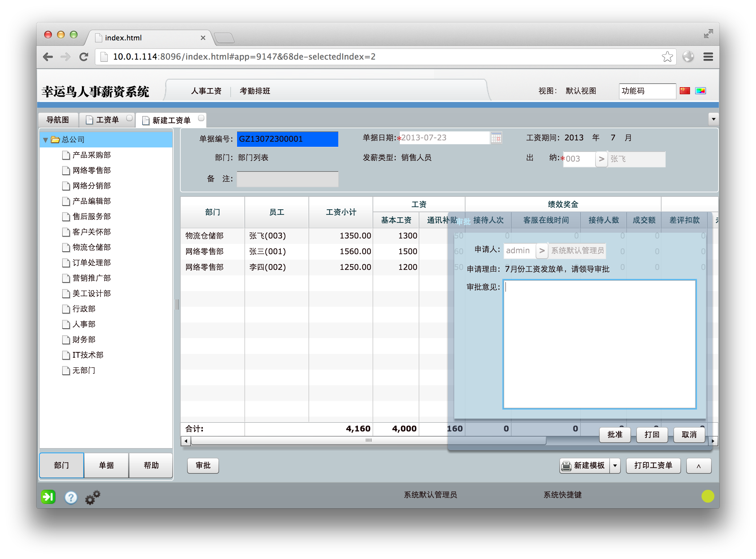The image size is (756, 559).
Task: Bookmark the page with the star icon
Action: pyautogui.click(x=667, y=56)
